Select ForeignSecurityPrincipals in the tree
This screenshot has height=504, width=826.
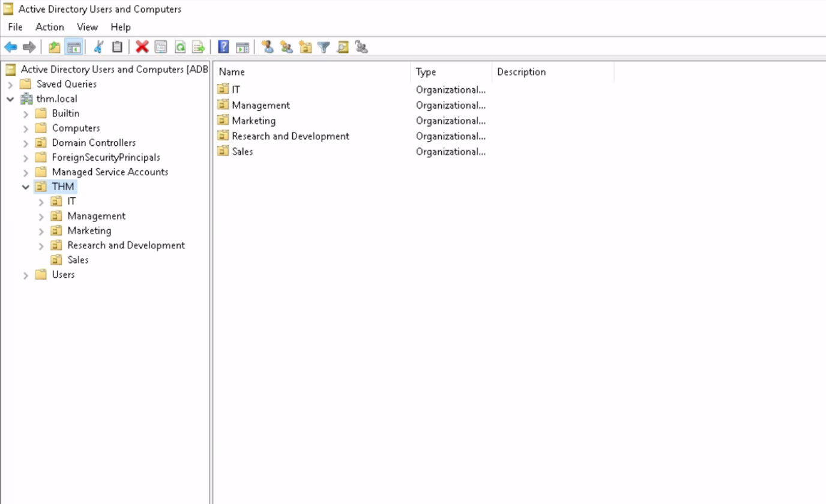point(106,157)
